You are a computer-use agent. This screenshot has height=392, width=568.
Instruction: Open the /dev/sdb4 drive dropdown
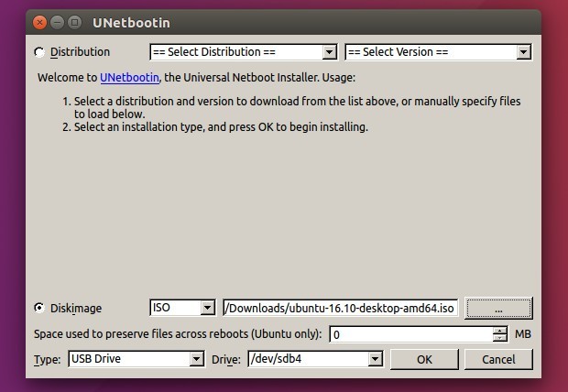(x=315, y=359)
